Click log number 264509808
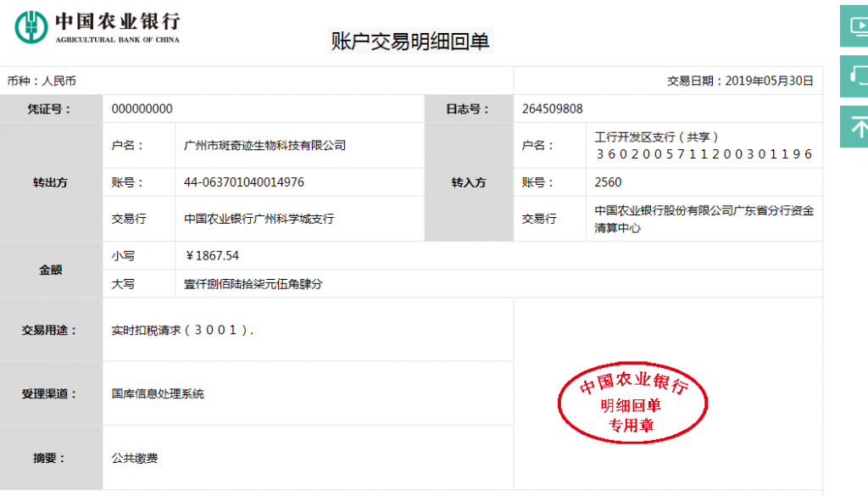Image resolution: width=868 pixels, height=496 pixels. tap(553, 109)
